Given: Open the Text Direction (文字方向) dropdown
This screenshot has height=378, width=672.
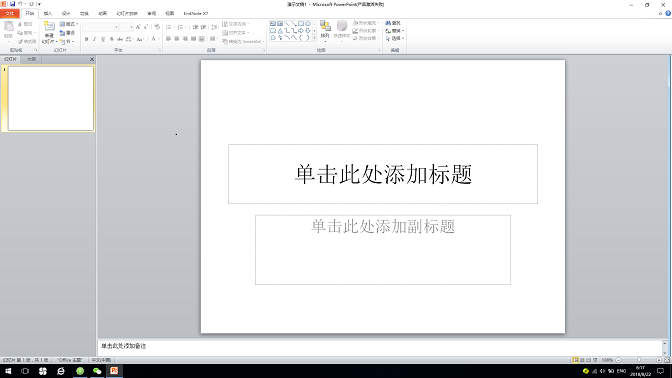Looking at the screenshot, I should coord(236,24).
